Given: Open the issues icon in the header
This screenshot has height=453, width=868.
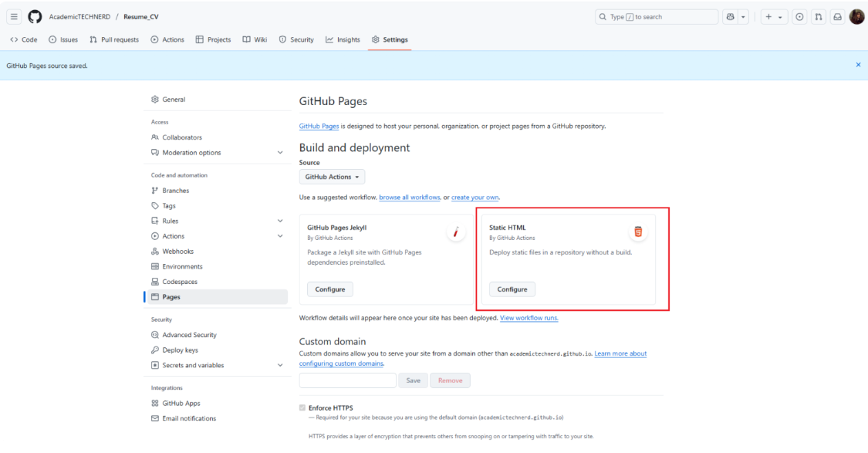Looking at the screenshot, I should pyautogui.click(x=799, y=17).
